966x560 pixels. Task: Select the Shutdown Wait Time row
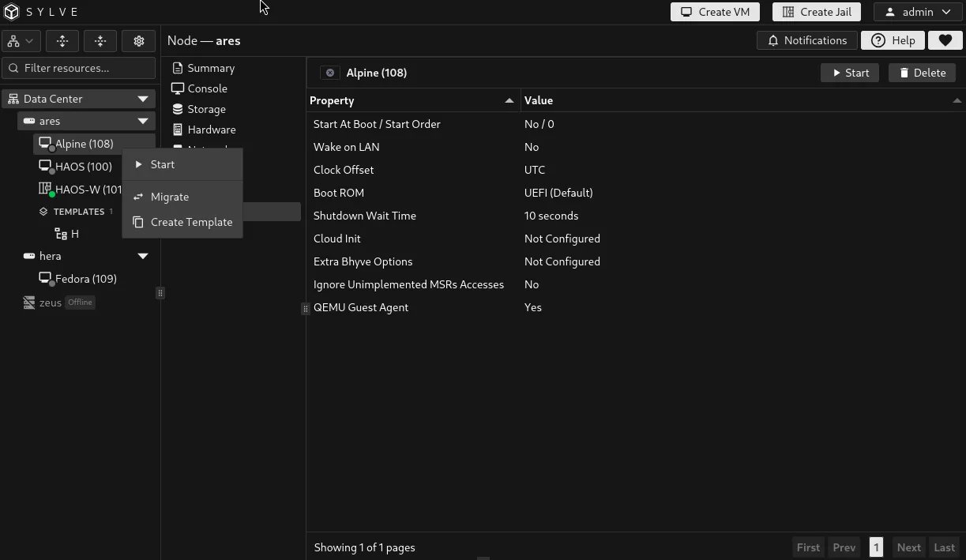636,216
